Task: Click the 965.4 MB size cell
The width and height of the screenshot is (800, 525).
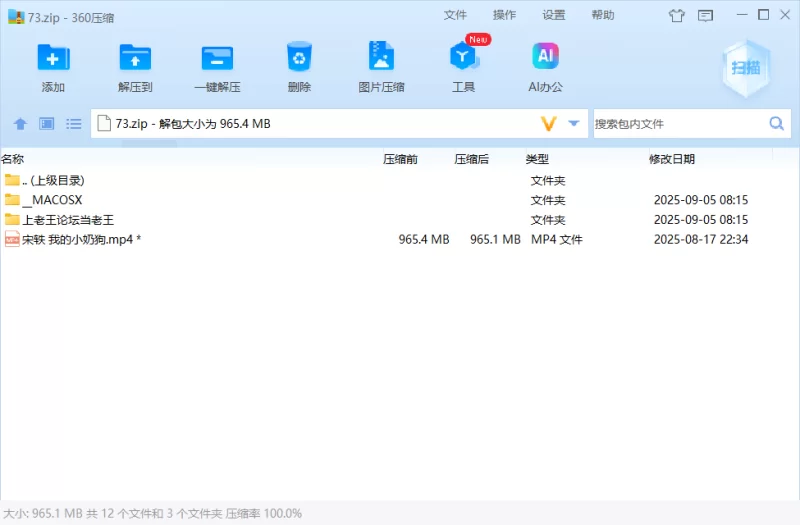Action: [x=424, y=239]
